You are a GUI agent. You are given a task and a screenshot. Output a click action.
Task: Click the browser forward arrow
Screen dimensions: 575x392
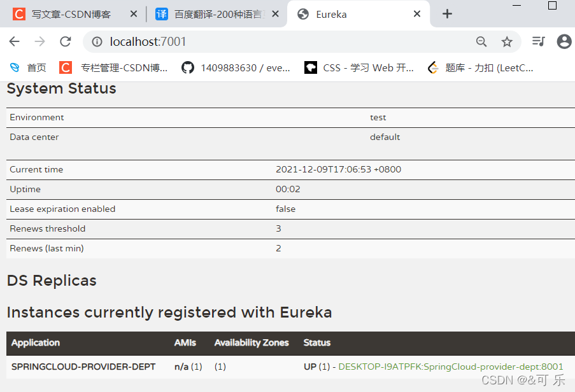(x=39, y=41)
